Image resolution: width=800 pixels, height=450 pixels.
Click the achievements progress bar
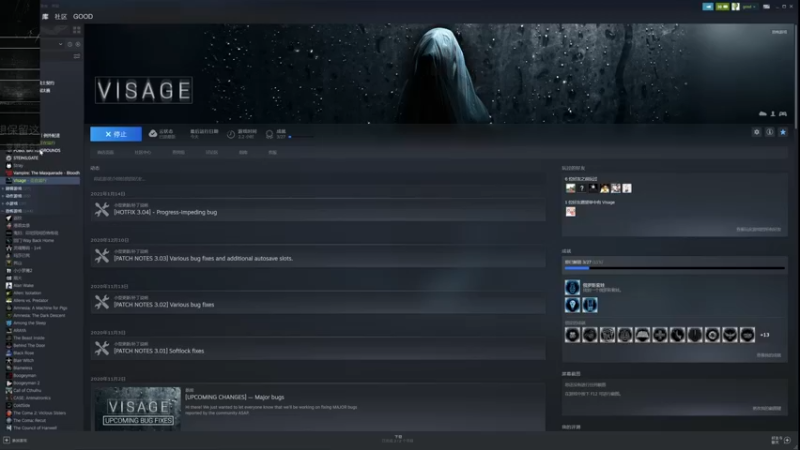click(674, 268)
